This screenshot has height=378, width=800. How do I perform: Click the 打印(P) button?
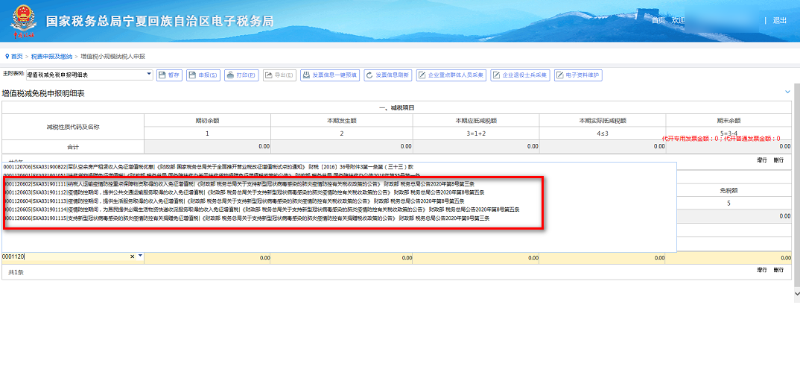coord(241,75)
